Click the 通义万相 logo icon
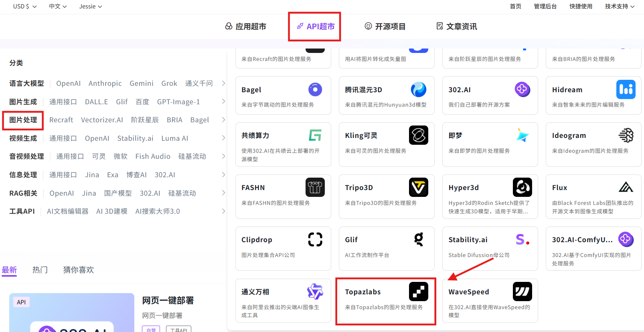This screenshot has height=332, width=644. [315, 292]
